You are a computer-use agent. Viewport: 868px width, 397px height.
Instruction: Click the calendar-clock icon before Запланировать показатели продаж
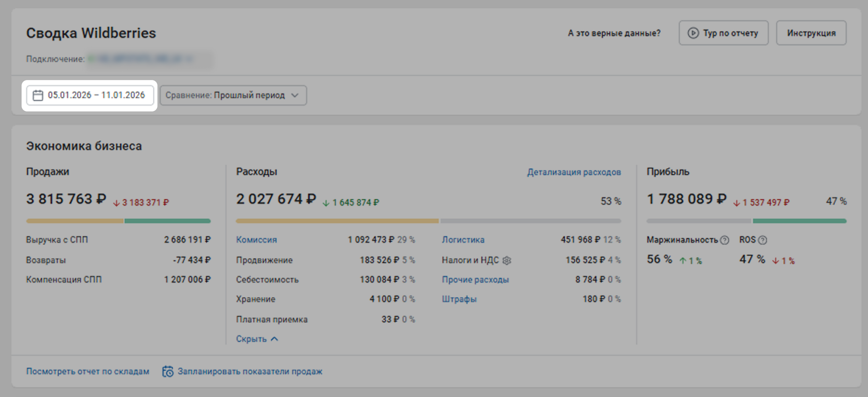point(168,371)
